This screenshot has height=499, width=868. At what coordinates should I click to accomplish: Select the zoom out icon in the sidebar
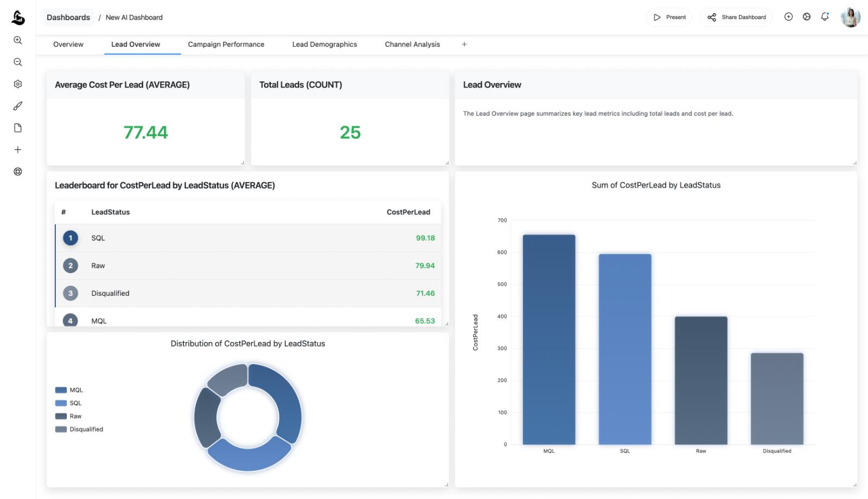(18, 62)
